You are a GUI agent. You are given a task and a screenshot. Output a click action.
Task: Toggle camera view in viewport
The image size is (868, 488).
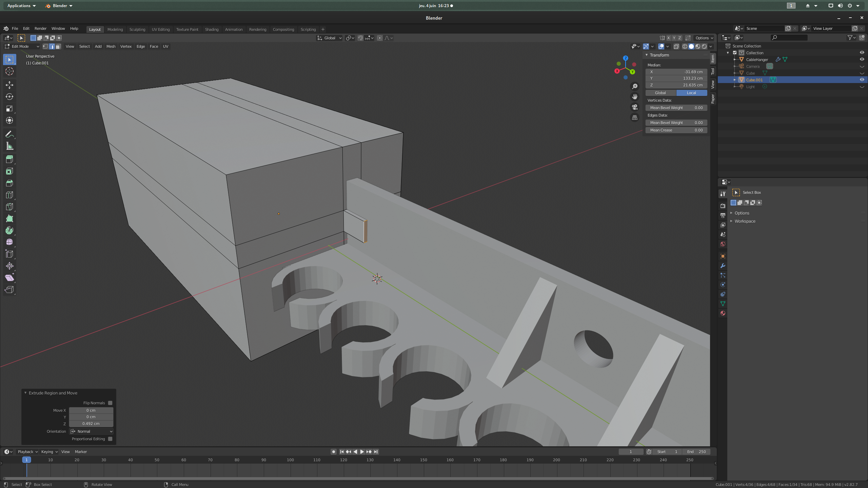635,107
